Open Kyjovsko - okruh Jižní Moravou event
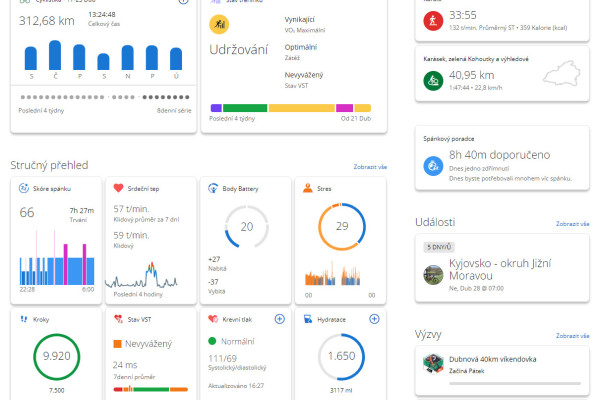The image size is (600, 400). [500, 269]
